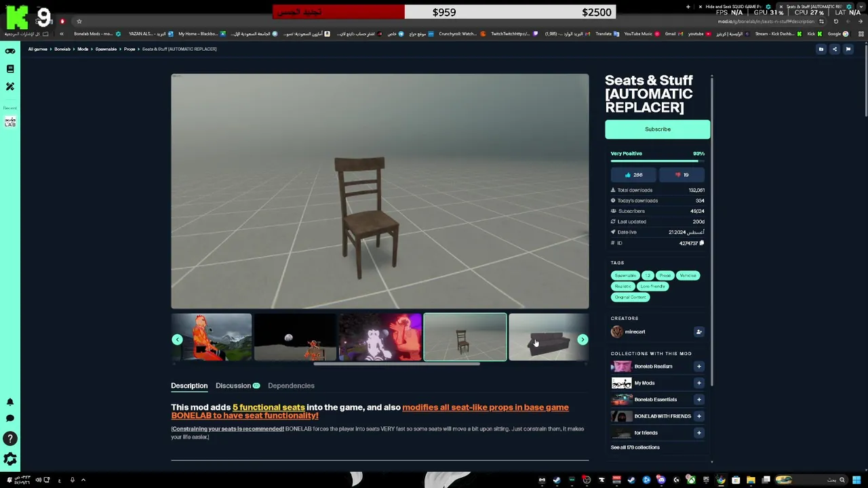Select the orange character thumbnail
This screenshot has width=868, height=488.
coord(211,337)
